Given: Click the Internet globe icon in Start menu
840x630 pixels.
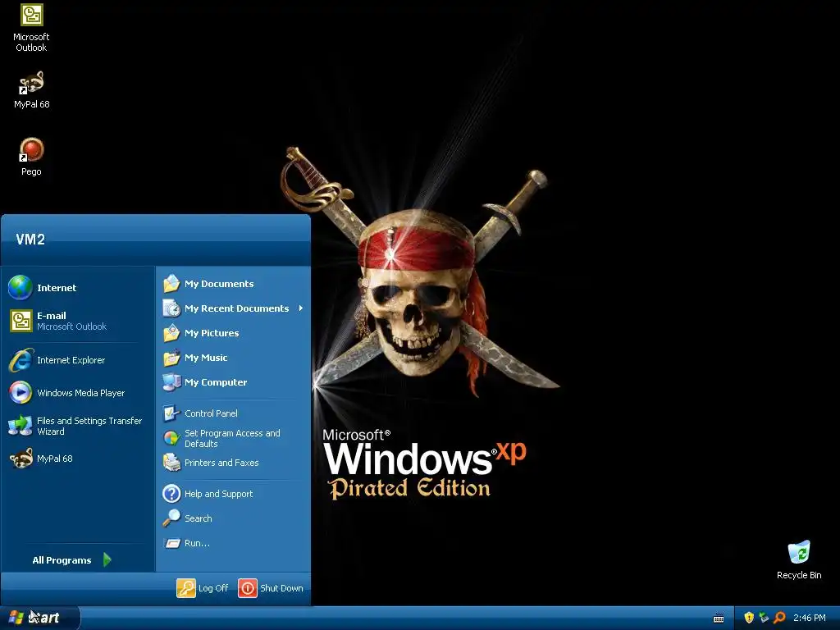Looking at the screenshot, I should coord(21,288).
